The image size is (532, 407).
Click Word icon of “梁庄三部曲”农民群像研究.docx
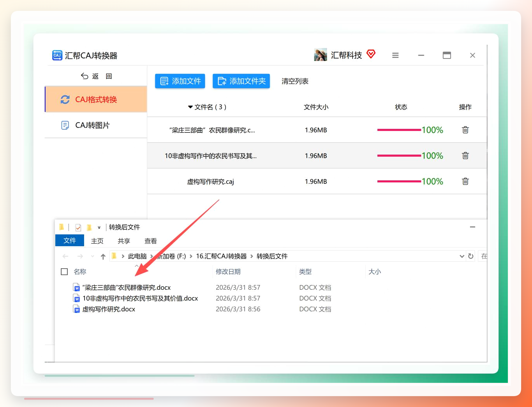pos(77,287)
